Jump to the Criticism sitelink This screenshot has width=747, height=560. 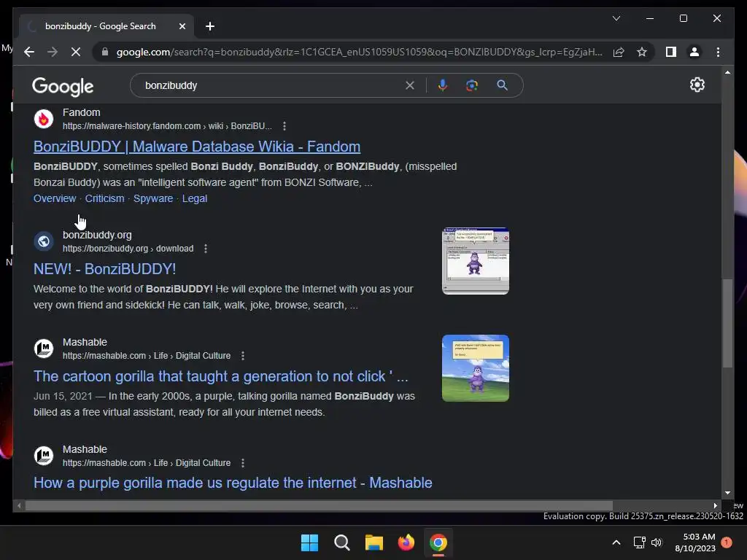tap(105, 198)
